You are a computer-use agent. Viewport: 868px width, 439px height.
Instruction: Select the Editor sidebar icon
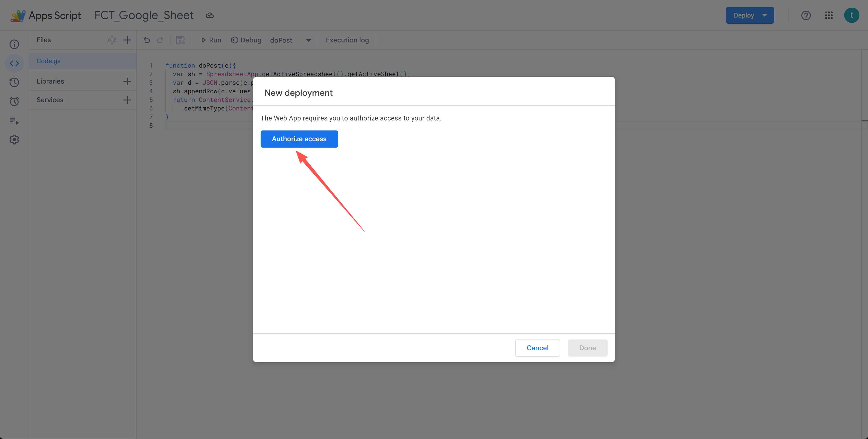click(x=14, y=63)
